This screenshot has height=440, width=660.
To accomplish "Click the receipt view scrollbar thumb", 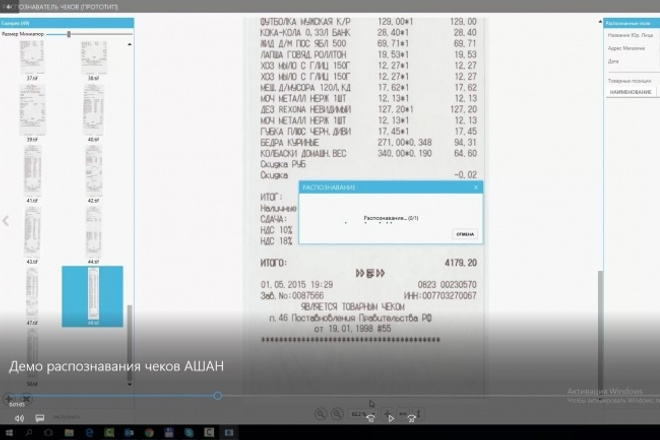I will click(x=600, y=333).
